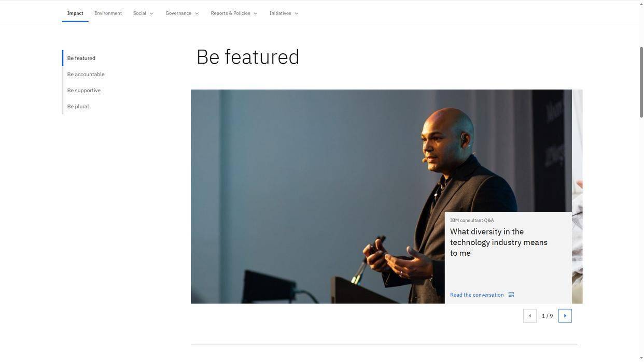This screenshot has height=362, width=644.
Task: Click scrollbar down arrow at bottom right
Action: point(641,358)
